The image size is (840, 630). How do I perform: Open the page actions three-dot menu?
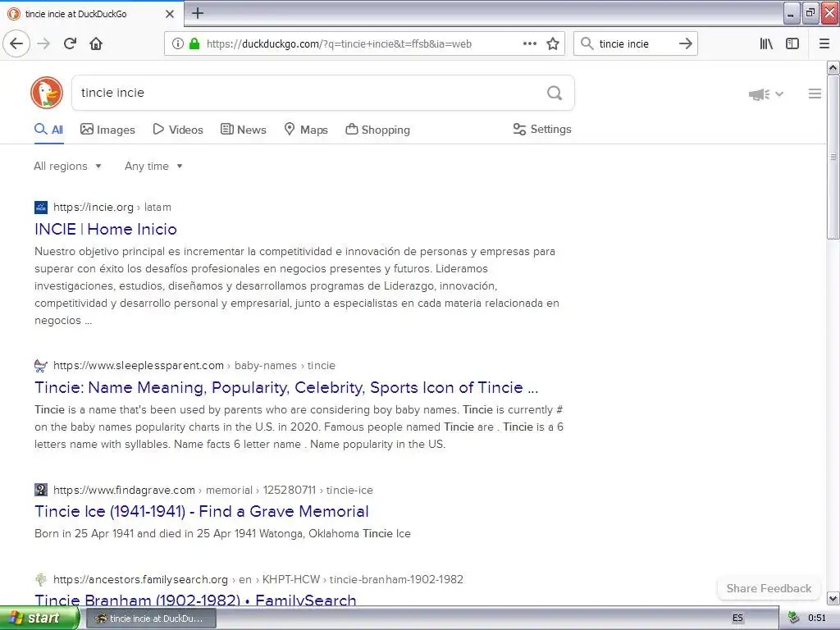pos(530,43)
